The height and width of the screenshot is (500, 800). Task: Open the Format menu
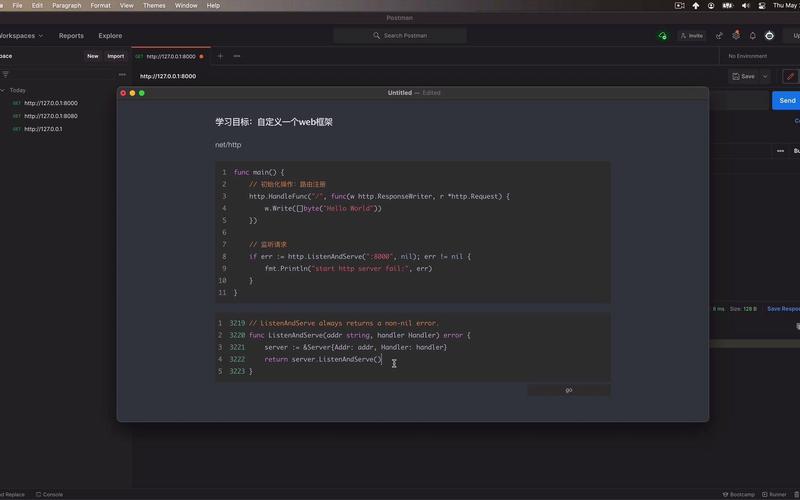[x=101, y=6]
